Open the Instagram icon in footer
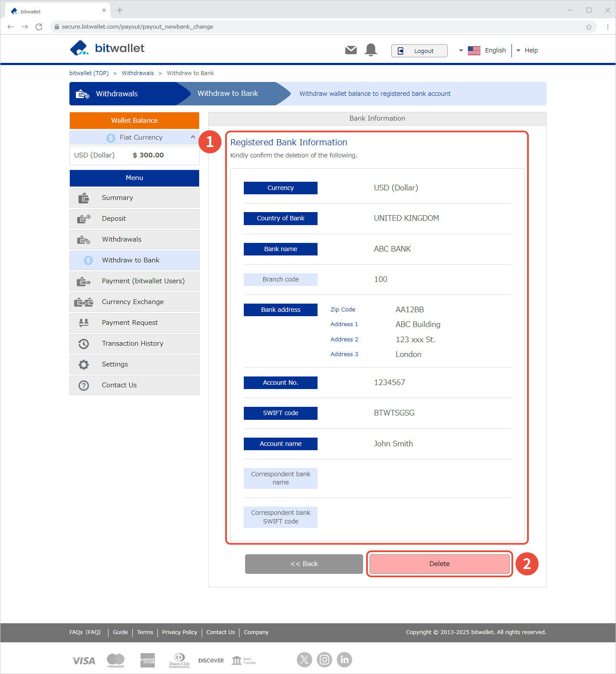This screenshot has height=674, width=616. 324,660
